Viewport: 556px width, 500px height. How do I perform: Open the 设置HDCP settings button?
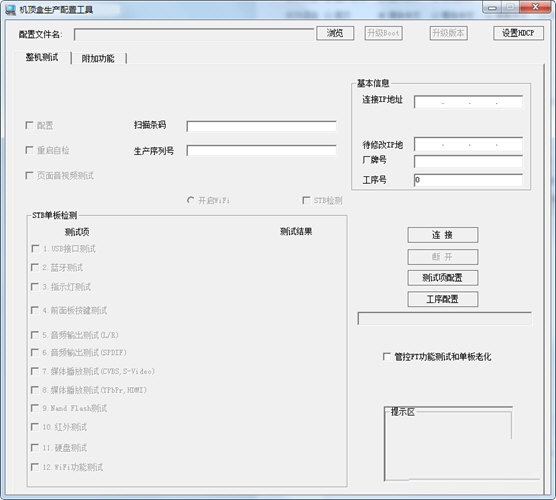[518, 33]
